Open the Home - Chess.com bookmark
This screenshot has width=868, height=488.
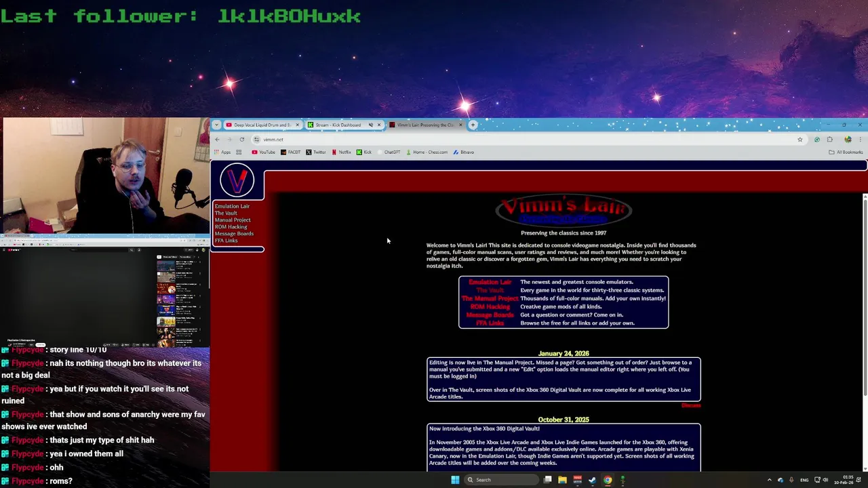click(x=427, y=152)
